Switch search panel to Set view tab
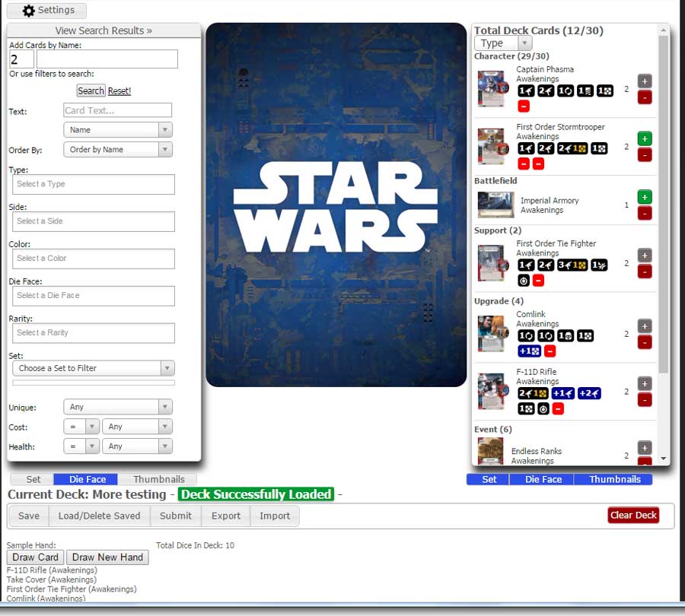The width and height of the screenshot is (685, 616). click(x=33, y=479)
